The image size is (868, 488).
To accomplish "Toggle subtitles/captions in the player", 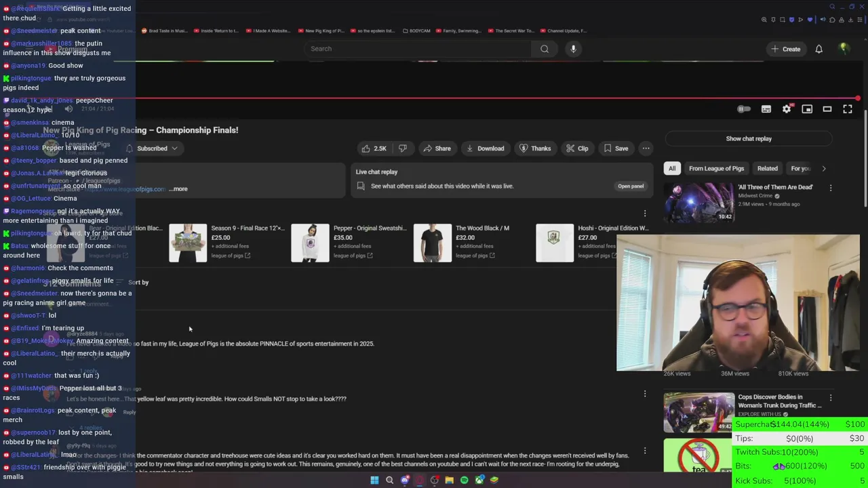I will pyautogui.click(x=766, y=109).
